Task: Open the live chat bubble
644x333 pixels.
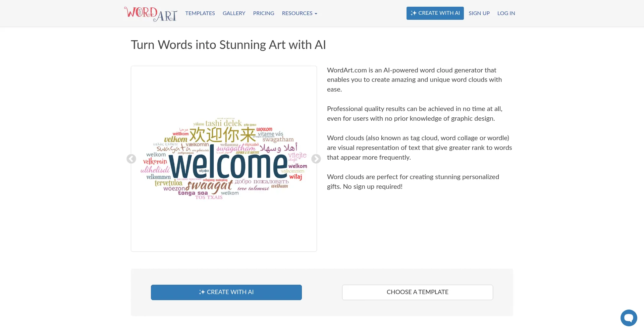Action: tap(629, 318)
